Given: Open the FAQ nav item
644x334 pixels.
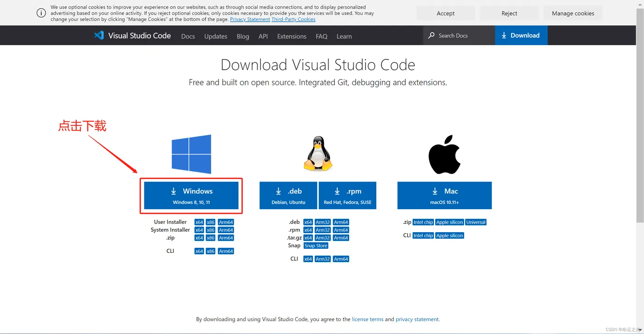Looking at the screenshot, I should click(x=322, y=36).
